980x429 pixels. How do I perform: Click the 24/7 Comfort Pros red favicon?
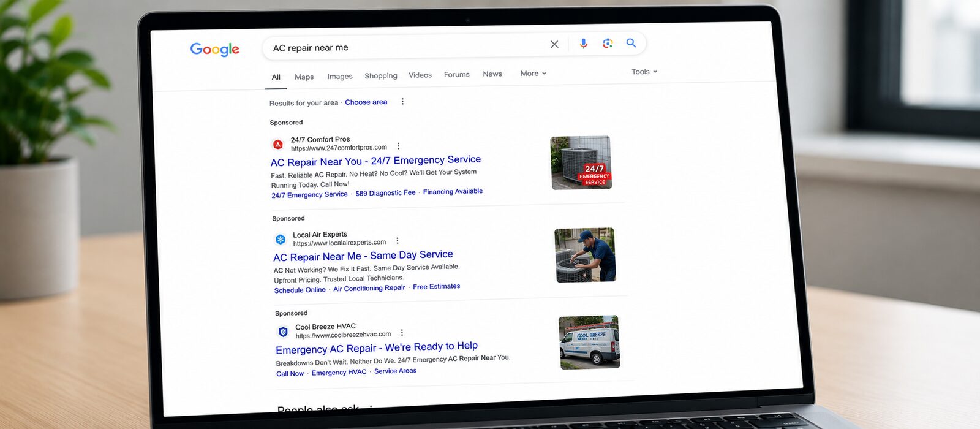(x=278, y=145)
